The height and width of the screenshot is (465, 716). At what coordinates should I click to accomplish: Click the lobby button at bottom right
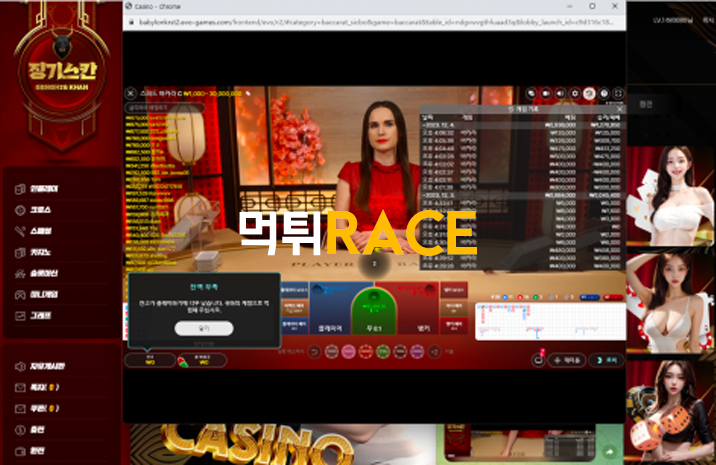(x=606, y=360)
